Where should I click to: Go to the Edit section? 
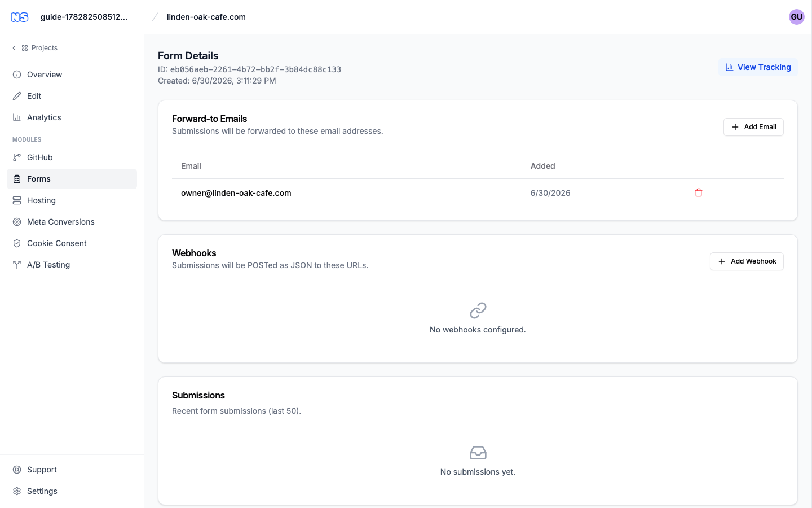click(72, 96)
